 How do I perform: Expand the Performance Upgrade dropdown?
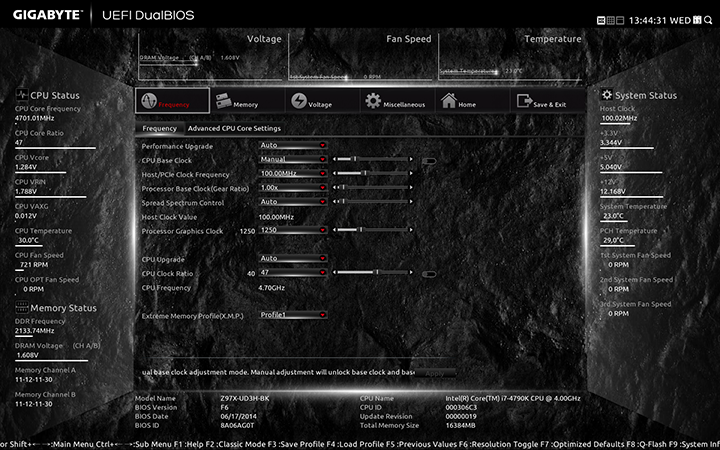coord(293,145)
